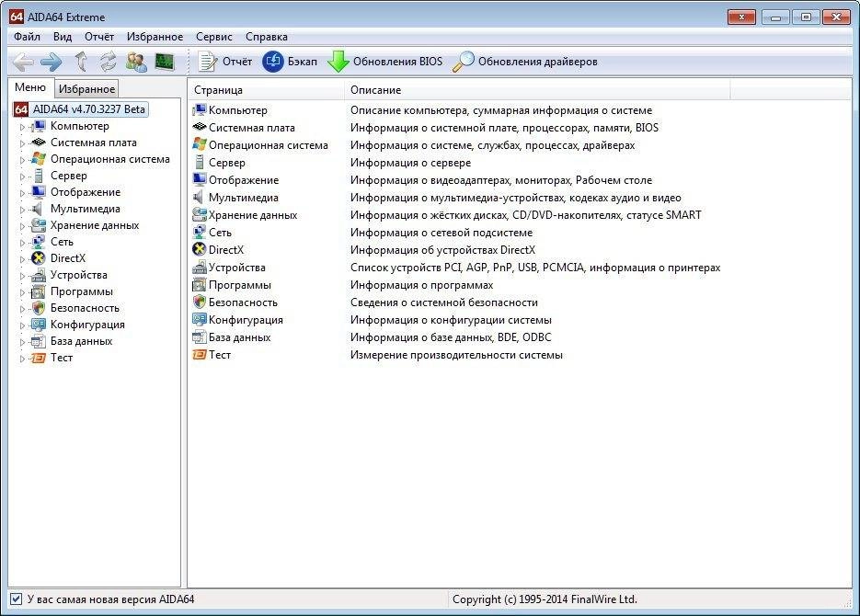Expand the Мультимедиа tree node

click(22, 210)
